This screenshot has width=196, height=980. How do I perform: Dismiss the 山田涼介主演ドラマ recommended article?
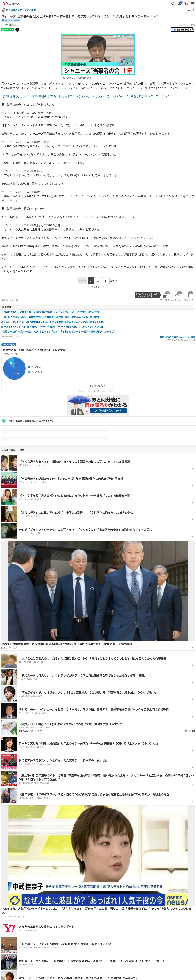(x=192, y=469)
